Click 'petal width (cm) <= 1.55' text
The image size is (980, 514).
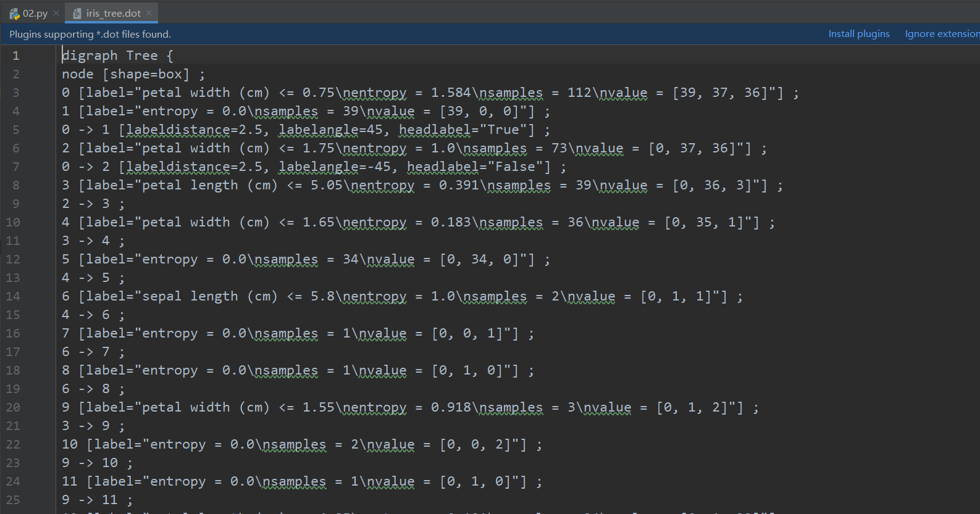tap(238, 407)
